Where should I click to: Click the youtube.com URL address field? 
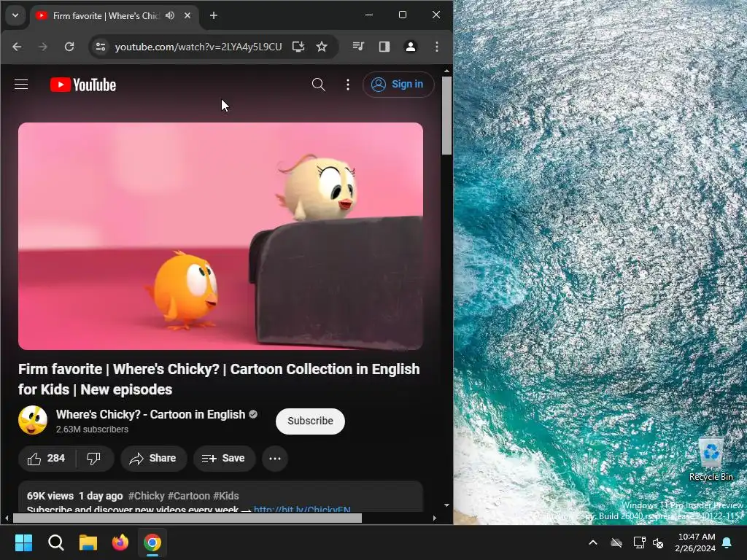point(198,47)
